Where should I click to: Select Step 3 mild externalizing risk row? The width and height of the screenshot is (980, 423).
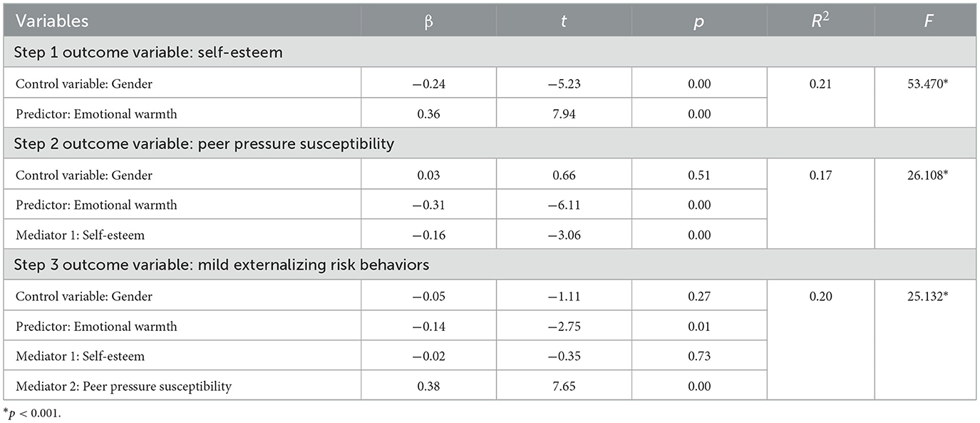(x=222, y=265)
